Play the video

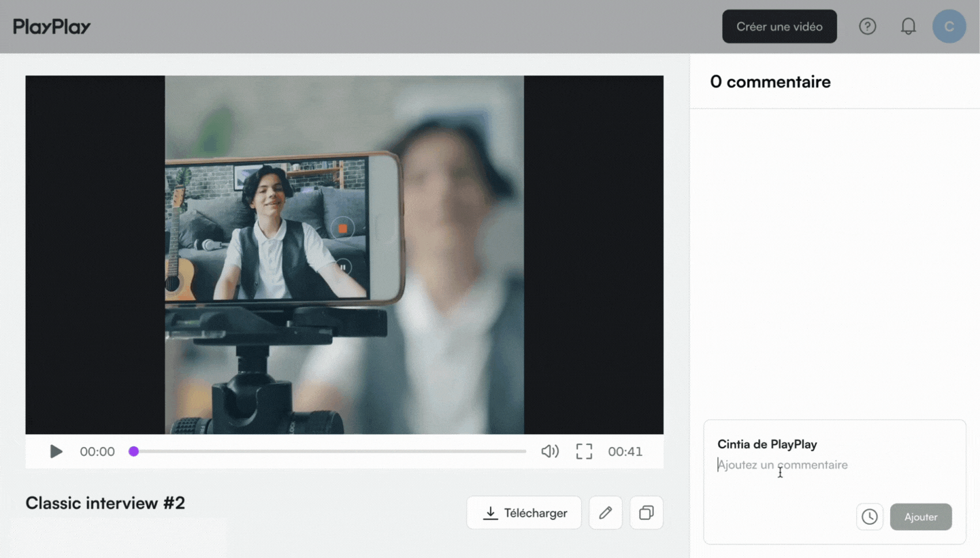56,452
